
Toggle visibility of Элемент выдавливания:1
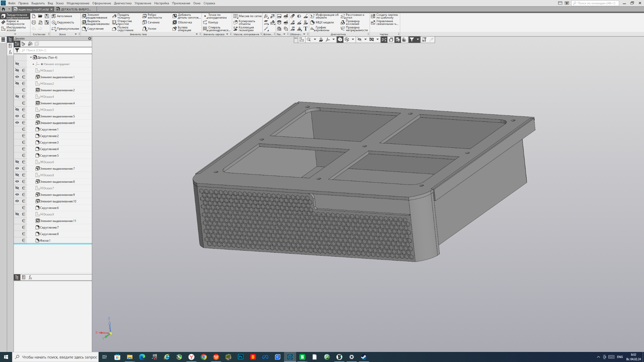[x=17, y=77]
